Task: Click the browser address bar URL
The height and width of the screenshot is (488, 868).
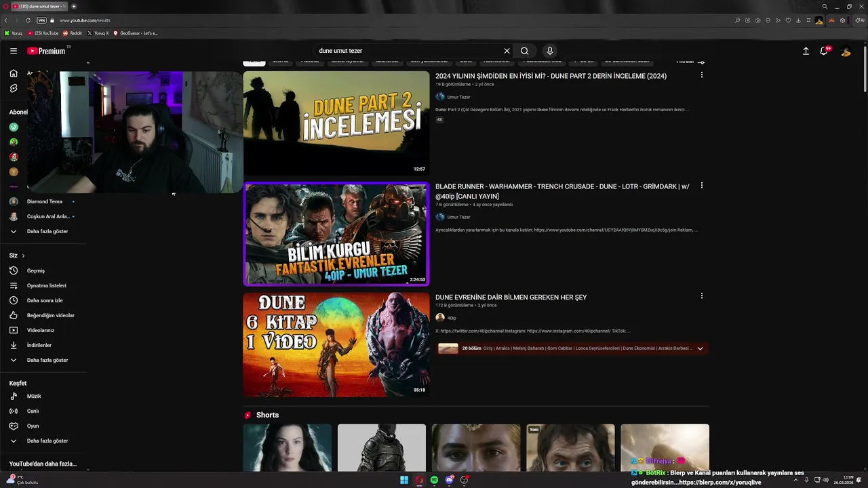Action: click(85, 20)
